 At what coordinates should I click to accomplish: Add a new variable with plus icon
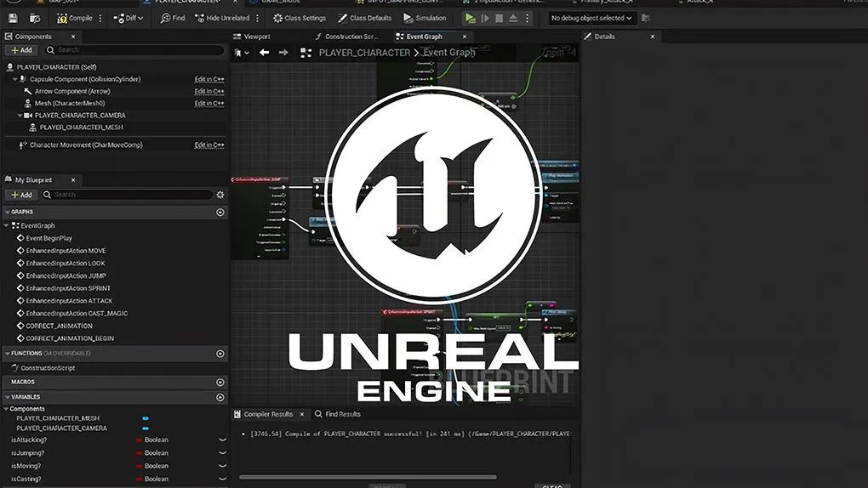click(220, 397)
